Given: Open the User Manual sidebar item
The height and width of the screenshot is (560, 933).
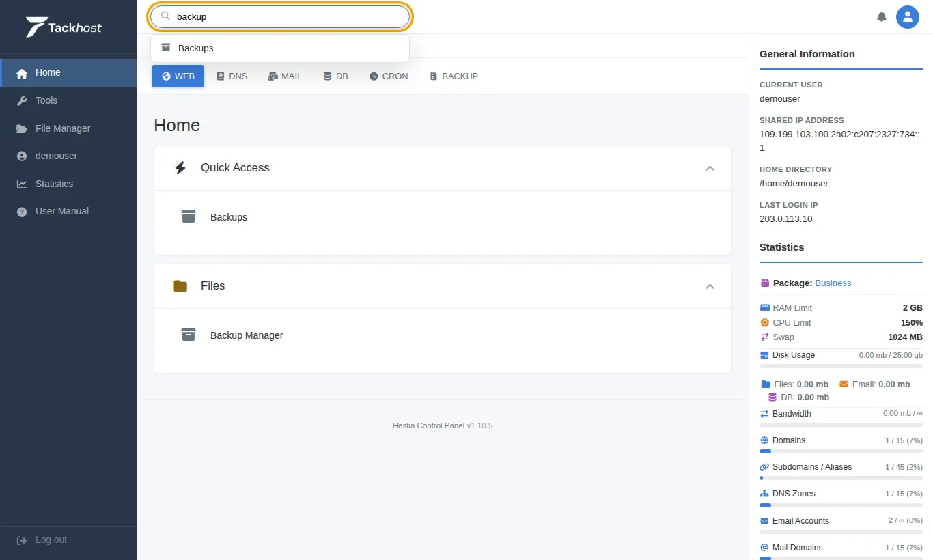Looking at the screenshot, I should [68, 212].
